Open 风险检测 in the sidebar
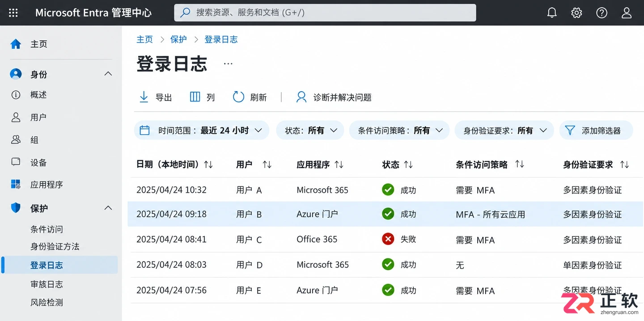Image resolution: width=644 pixels, height=321 pixels. 47,303
